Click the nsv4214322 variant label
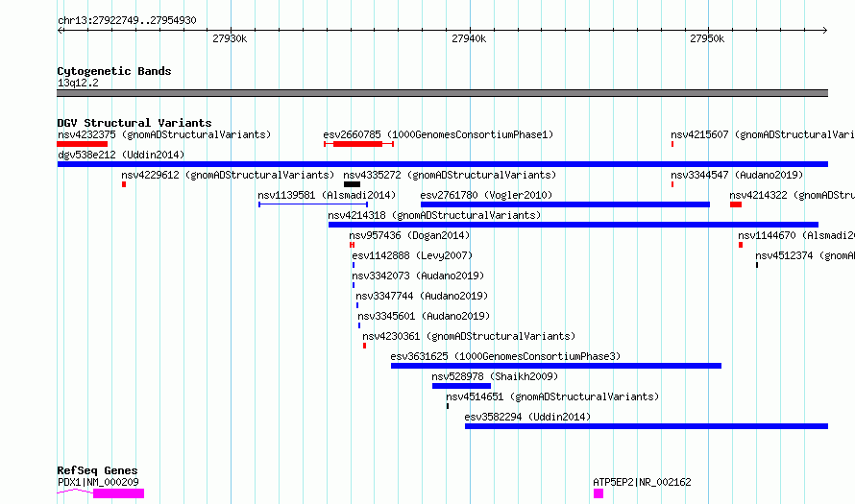 [792, 195]
